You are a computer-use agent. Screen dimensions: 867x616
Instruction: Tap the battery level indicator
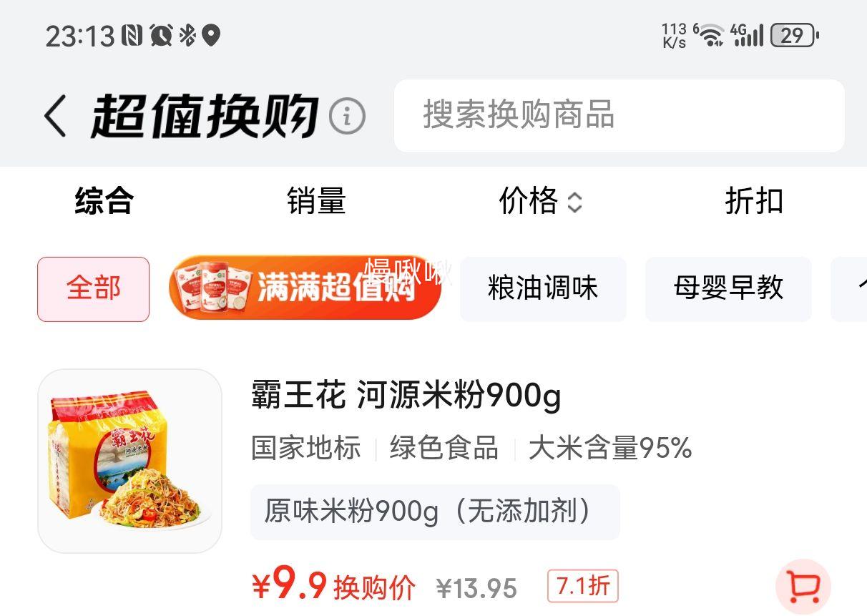point(795,35)
